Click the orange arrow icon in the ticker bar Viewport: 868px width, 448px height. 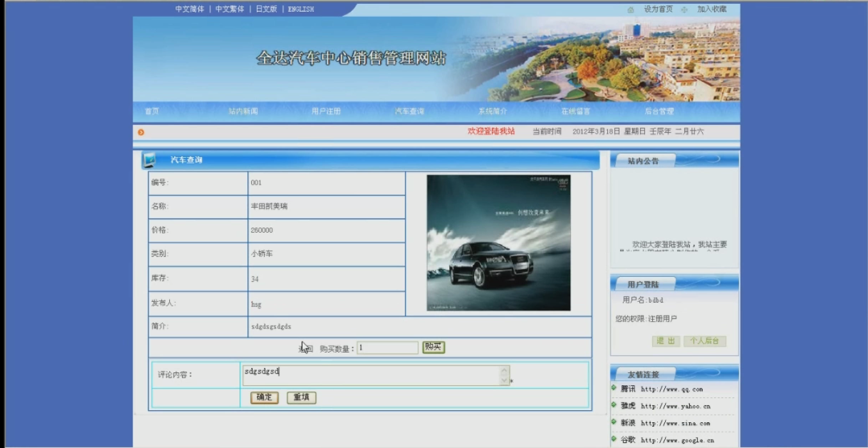(141, 132)
